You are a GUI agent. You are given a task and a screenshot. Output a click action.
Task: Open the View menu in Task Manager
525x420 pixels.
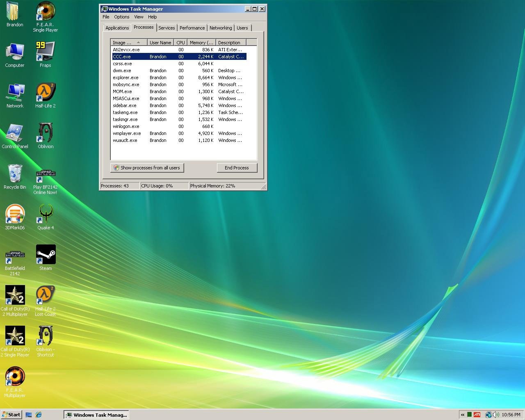(139, 17)
